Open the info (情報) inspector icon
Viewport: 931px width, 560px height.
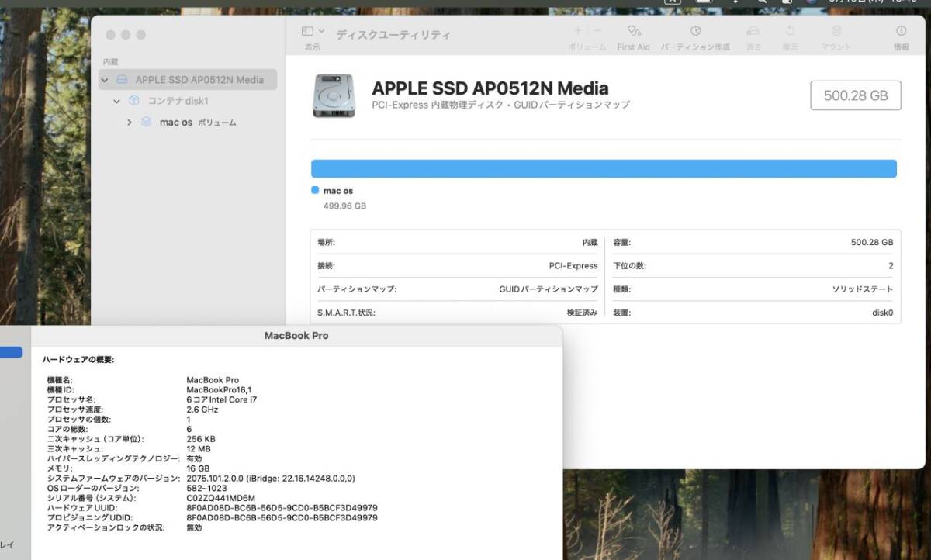901,32
